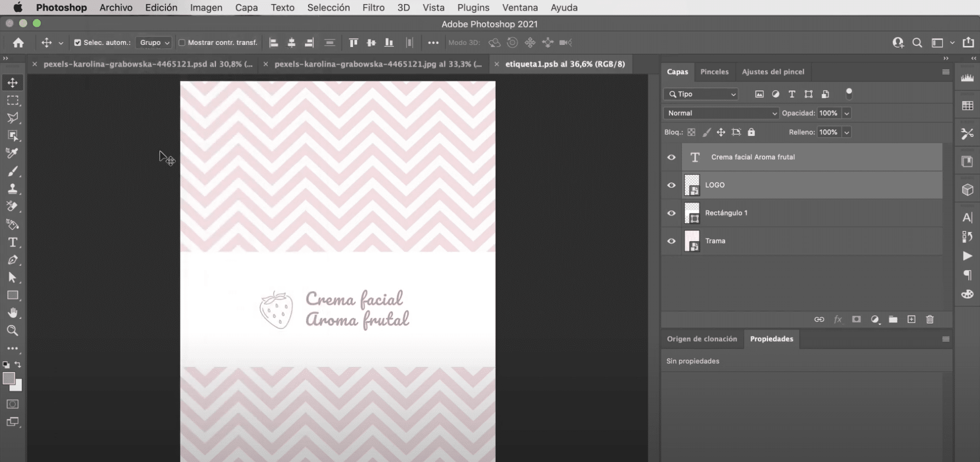Add a layer mask

[856, 319]
